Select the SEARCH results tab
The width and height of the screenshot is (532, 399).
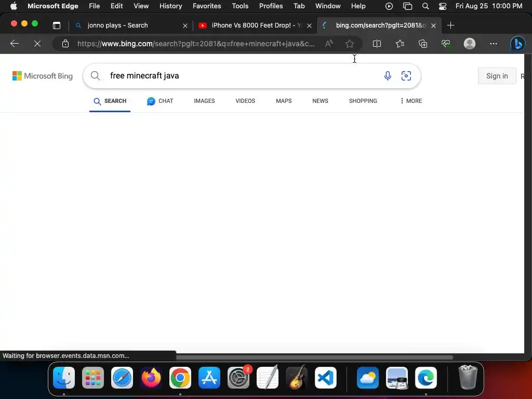(x=110, y=101)
